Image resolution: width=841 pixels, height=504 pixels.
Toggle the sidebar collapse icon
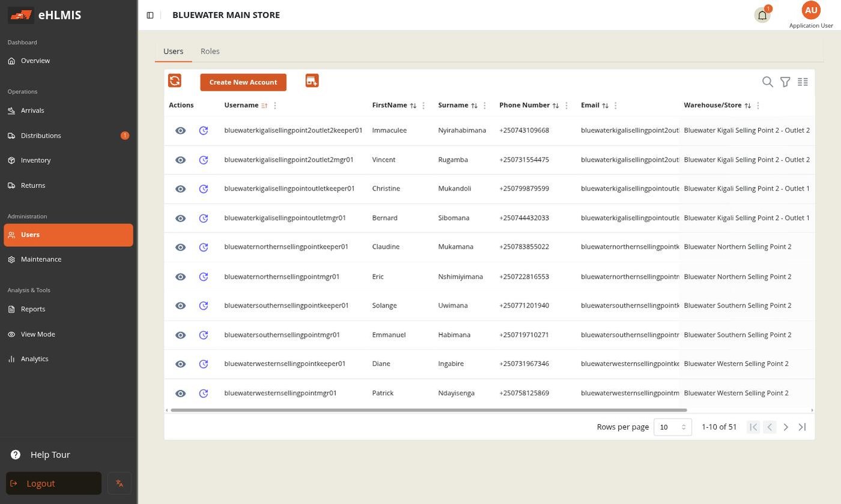pyautogui.click(x=150, y=15)
